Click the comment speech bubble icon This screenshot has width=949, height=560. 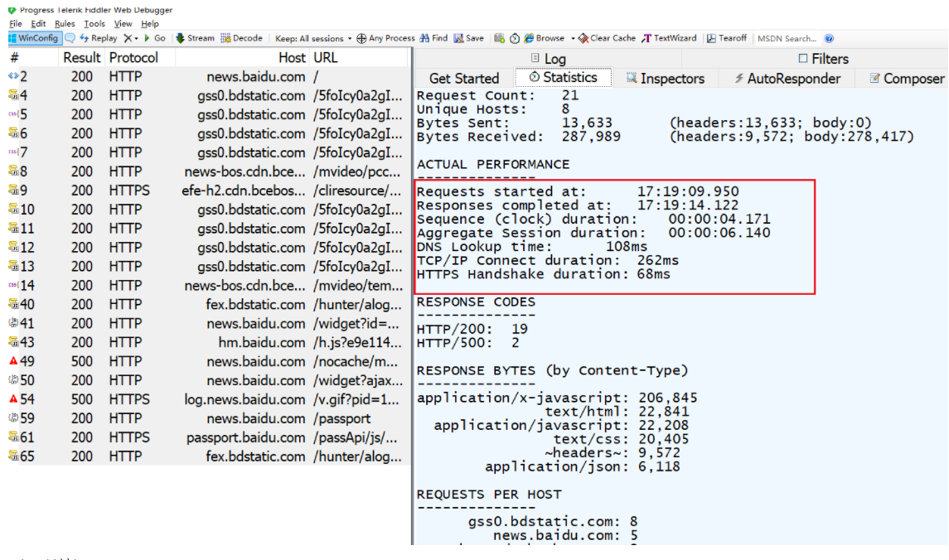pos(70,38)
